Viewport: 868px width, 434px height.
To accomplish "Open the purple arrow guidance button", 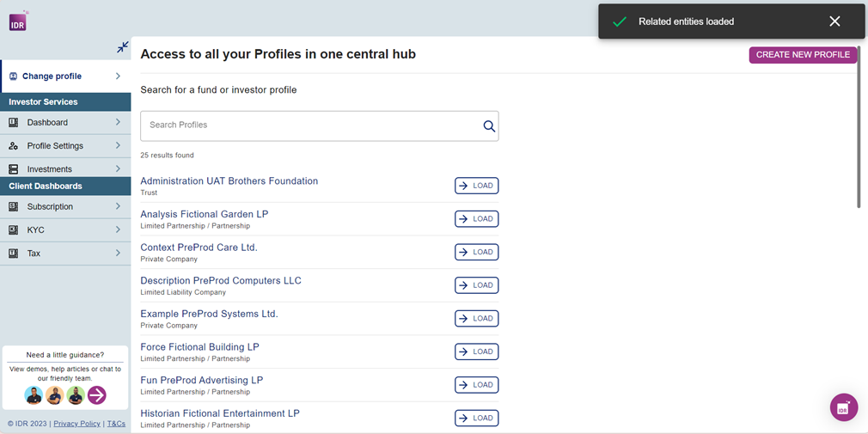I will click(x=97, y=394).
